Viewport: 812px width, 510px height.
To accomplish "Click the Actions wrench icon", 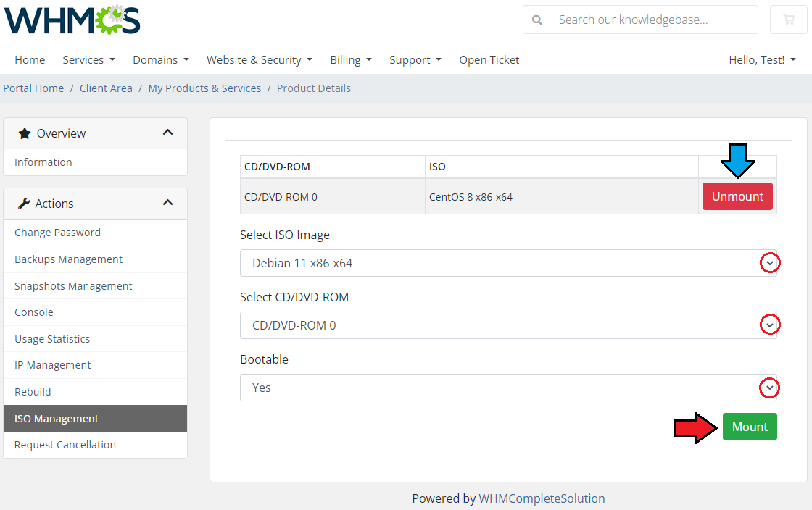I will coord(24,204).
